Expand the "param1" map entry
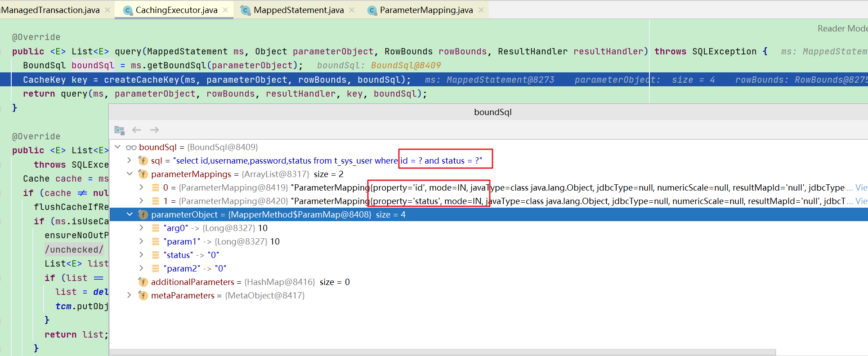868x356 pixels. pyautogui.click(x=141, y=241)
